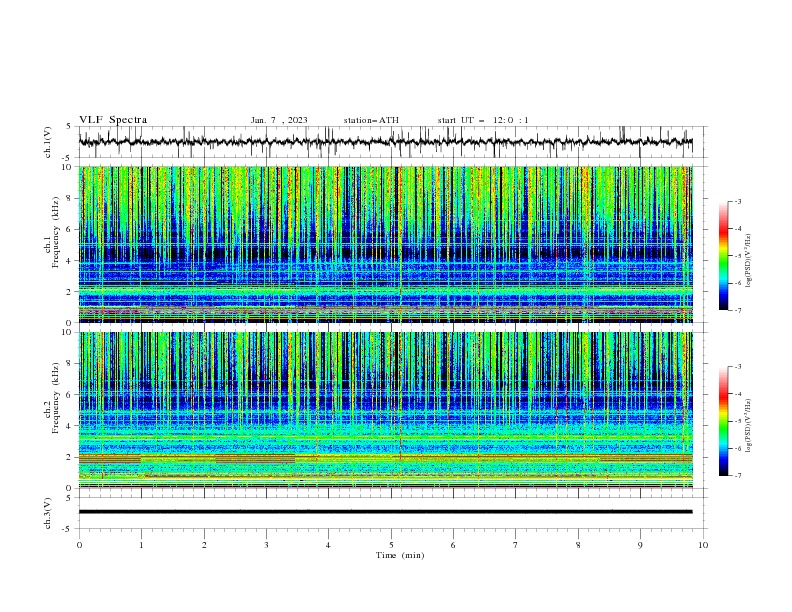The width and height of the screenshot is (792, 612).
Task: Click the date 'Jan. 7, 2023'
Action: [x=279, y=120]
